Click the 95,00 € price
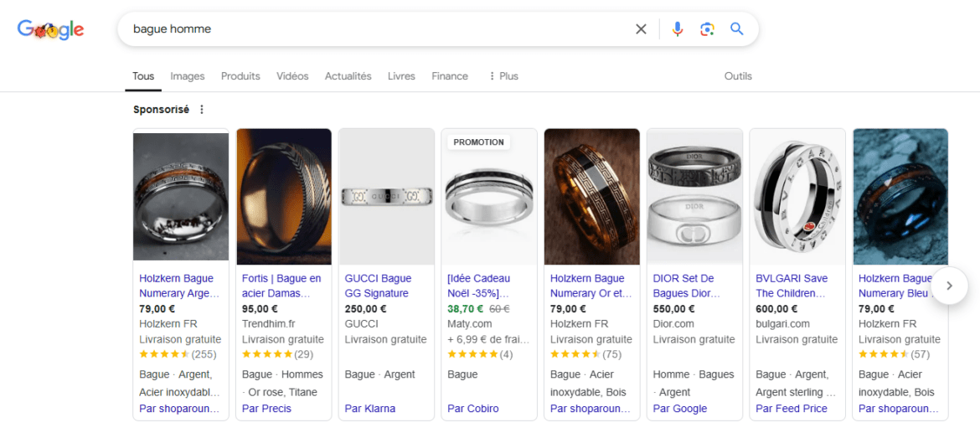This screenshot has width=980, height=433. point(260,309)
